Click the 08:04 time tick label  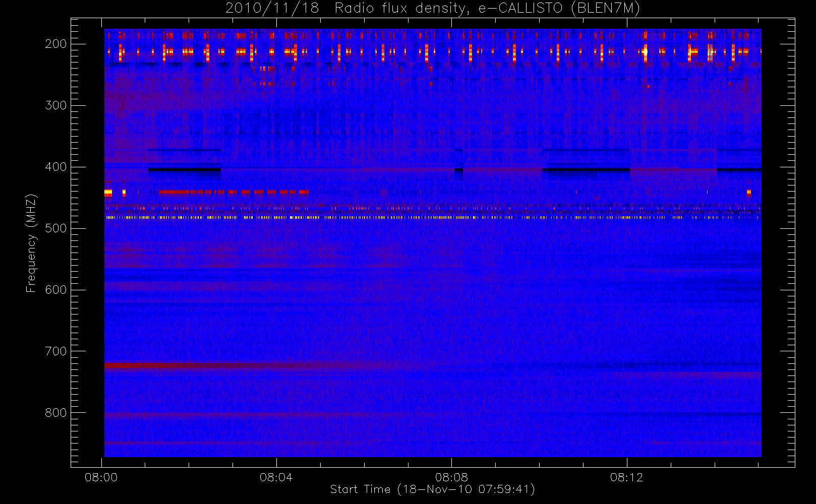(276, 477)
